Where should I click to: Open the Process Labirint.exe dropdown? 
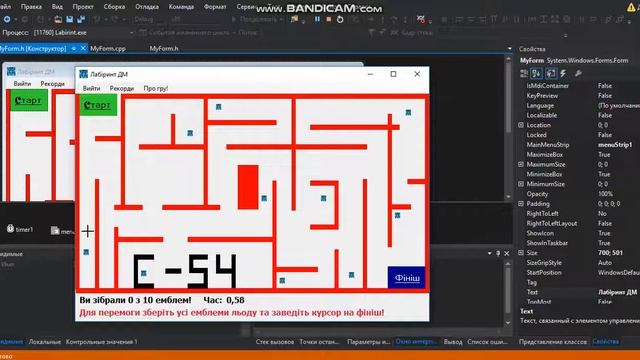(x=131, y=33)
